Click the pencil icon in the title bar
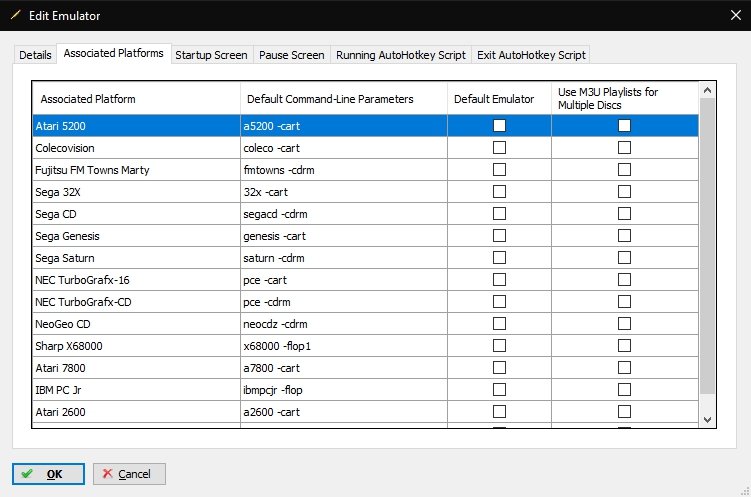This screenshot has height=497, width=751. pyautogui.click(x=15, y=15)
